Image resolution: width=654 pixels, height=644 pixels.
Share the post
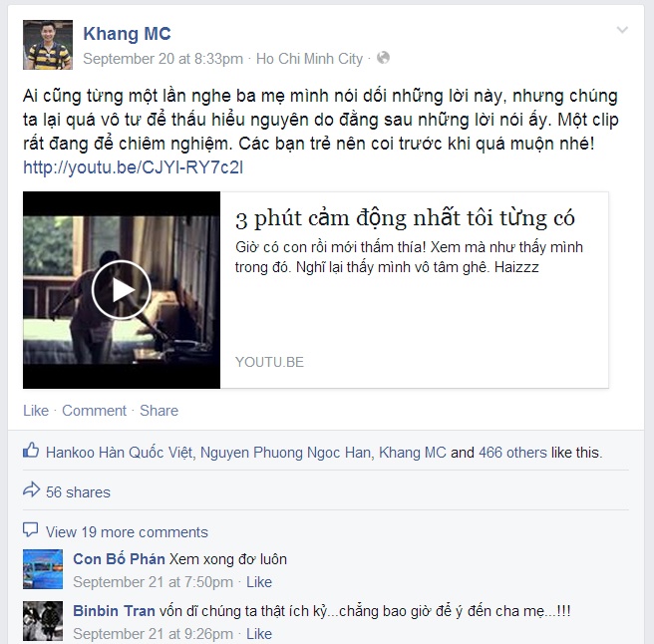159,411
